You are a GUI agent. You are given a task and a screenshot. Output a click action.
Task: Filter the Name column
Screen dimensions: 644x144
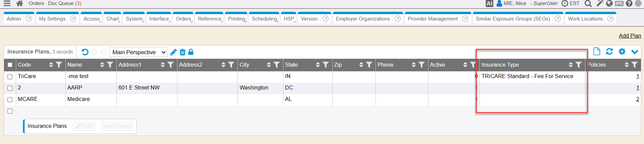pyautogui.click(x=110, y=65)
